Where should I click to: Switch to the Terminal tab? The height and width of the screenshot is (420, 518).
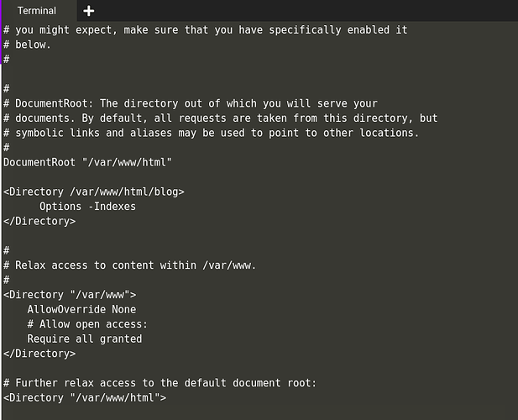37,11
